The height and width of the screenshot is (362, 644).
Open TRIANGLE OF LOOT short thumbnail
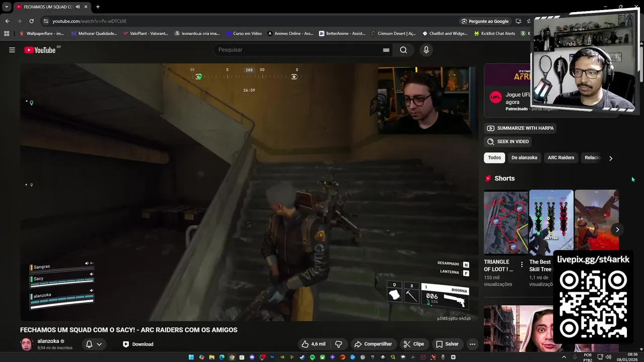pos(506,222)
